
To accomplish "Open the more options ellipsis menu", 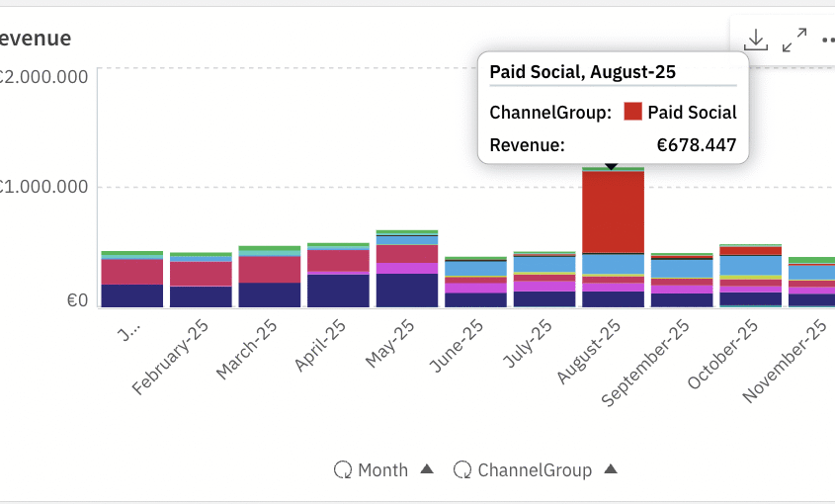I will 827,41.
